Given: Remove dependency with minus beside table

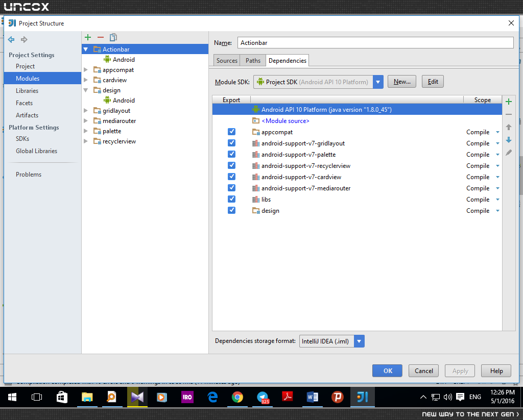Looking at the screenshot, I should click(x=509, y=114).
